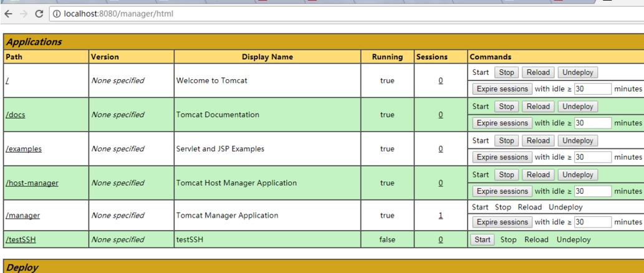Click sessions count 0 for Servlet and JSP Examples
The height and width of the screenshot is (273, 644).
(440, 148)
